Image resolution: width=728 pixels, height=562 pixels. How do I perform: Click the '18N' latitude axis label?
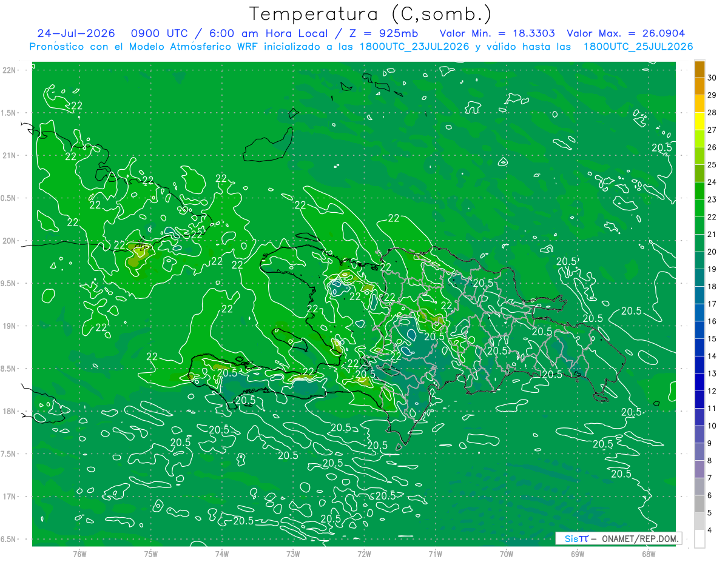(x=8, y=412)
